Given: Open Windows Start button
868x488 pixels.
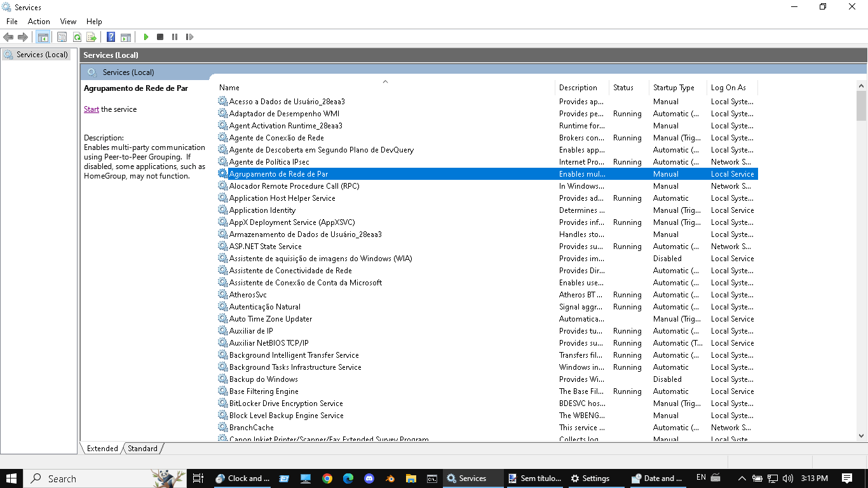Looking at the screenshot, I should coord(11,478).
